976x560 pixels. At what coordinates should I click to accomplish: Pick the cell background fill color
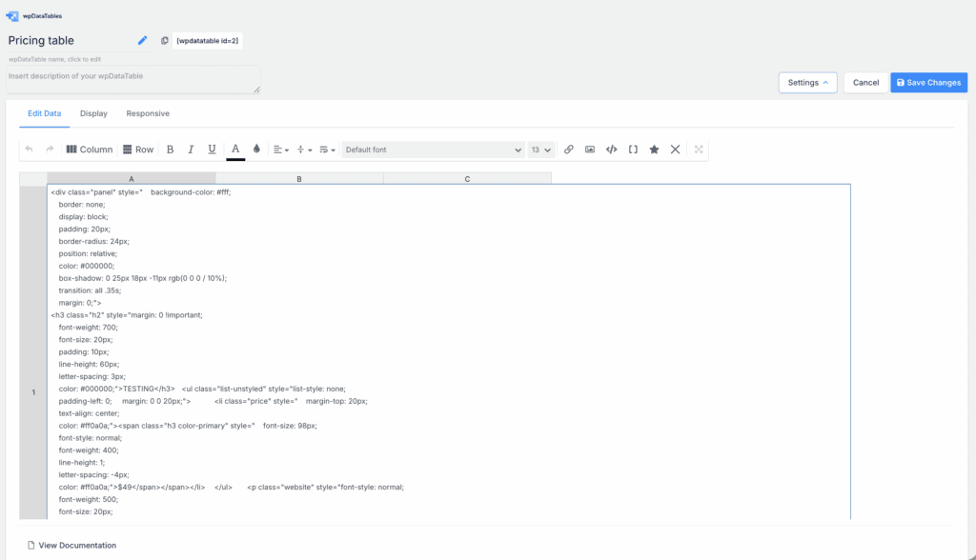pos(256,150)
